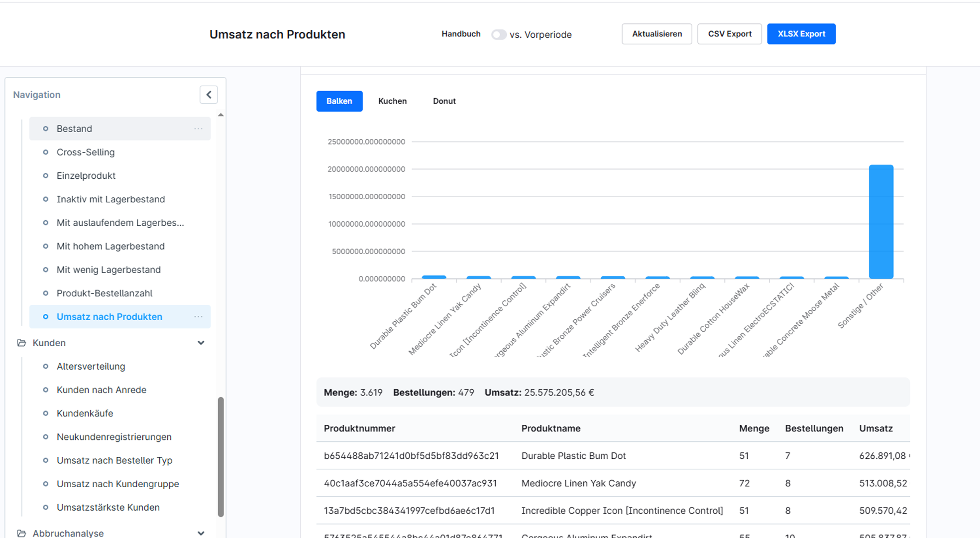The width and height of the screenshot is (980, 538).
Task: Click the Bestellungen column header
Action: point(814,428)
